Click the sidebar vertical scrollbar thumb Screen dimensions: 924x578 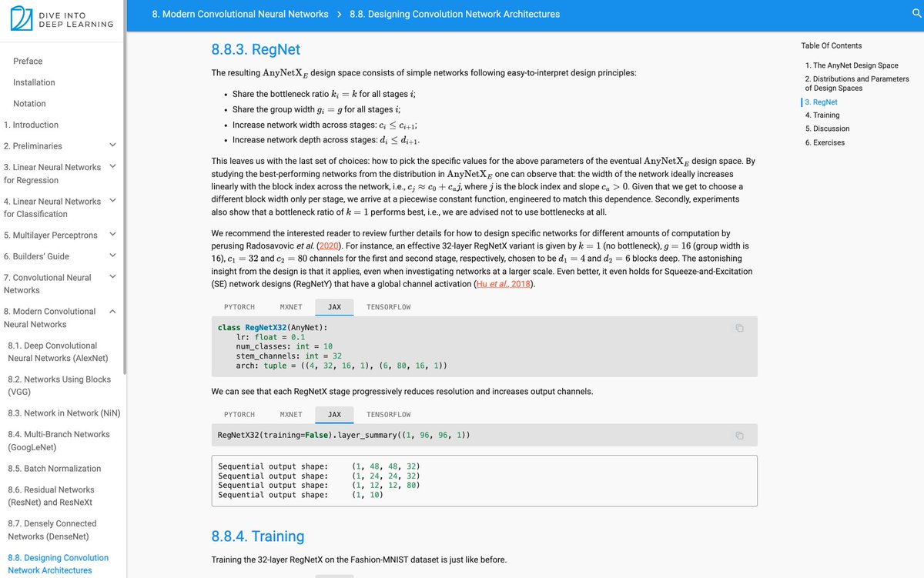point(125,186)
